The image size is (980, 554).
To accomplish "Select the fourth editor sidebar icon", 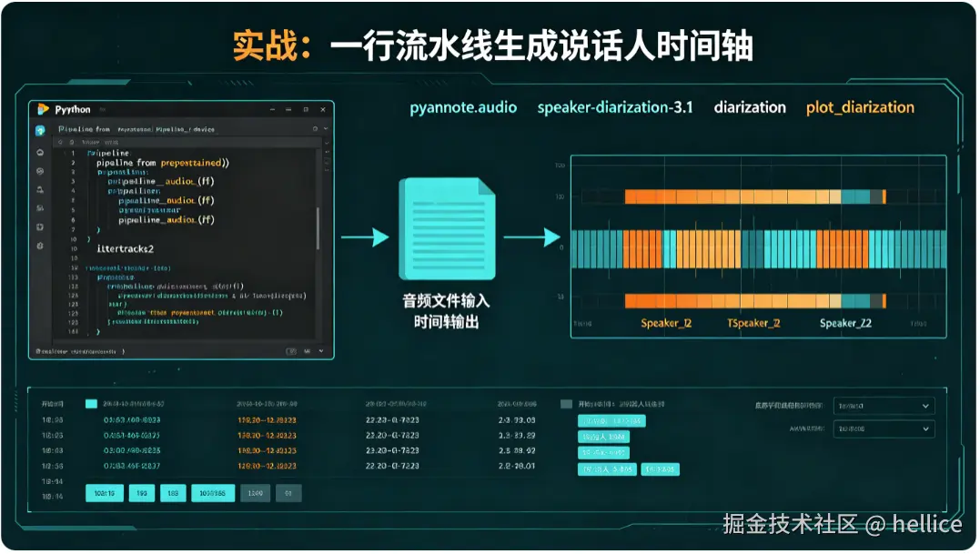I will 40,190.
